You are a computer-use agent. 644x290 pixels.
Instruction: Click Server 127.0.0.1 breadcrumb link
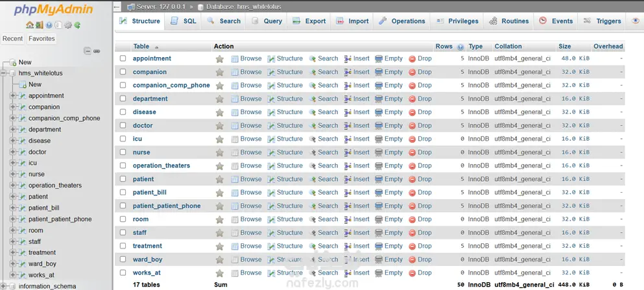tap(161, 7)
